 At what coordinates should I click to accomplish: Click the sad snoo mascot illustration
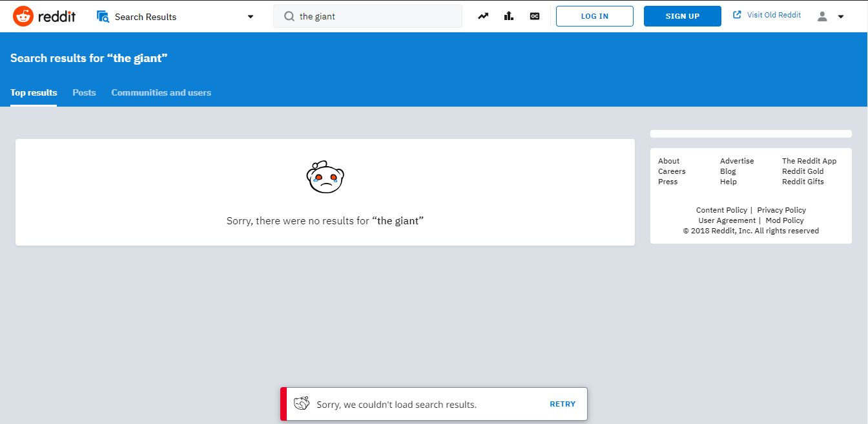[325, 175]
